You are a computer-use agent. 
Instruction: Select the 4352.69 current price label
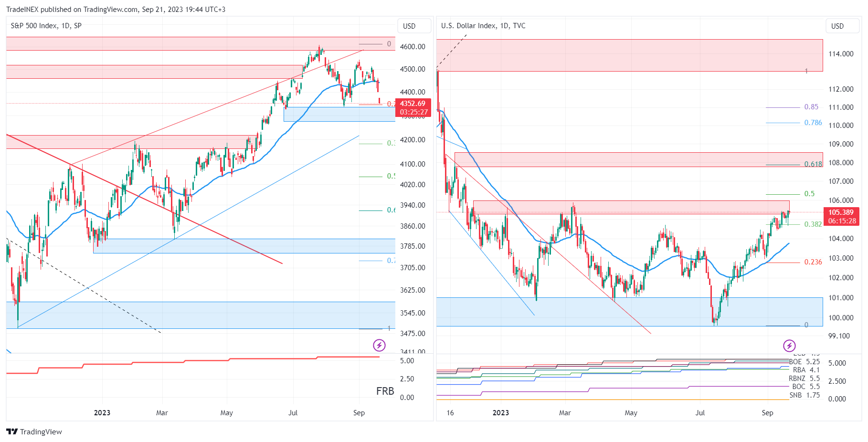[x=413, y=104]
